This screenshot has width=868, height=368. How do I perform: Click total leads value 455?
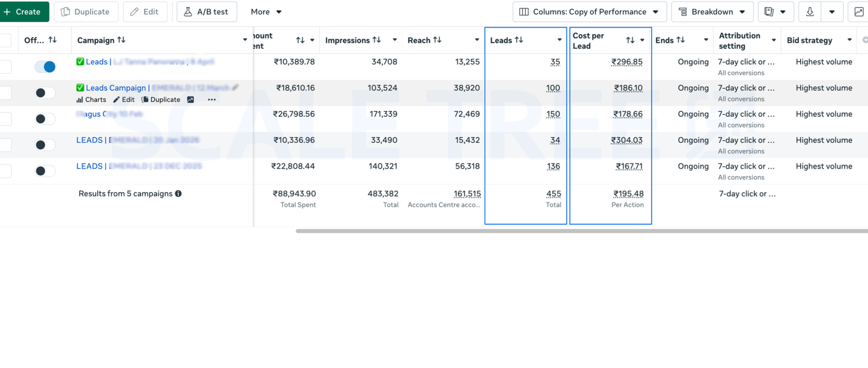pos(553,194)
